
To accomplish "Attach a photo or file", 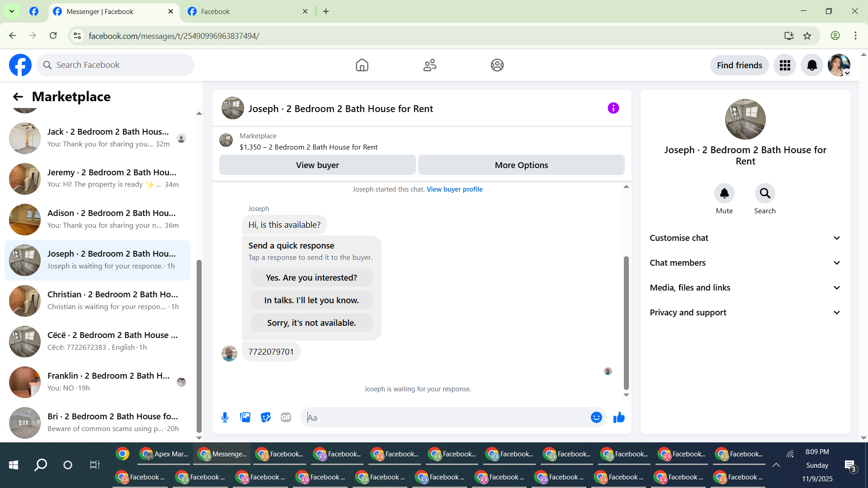I will point(245,418).
